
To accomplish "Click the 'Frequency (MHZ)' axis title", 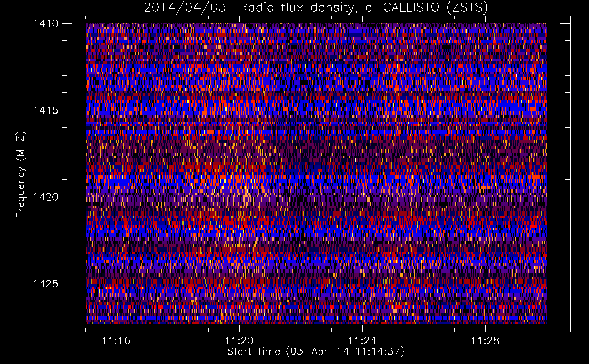I will tap(21, 175).
